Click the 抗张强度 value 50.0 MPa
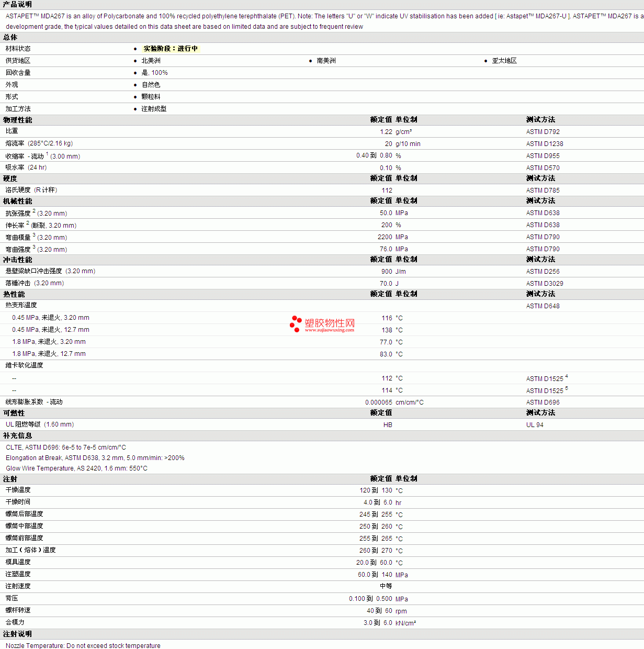Screen dimensions: 644x649 coord(393,213)
